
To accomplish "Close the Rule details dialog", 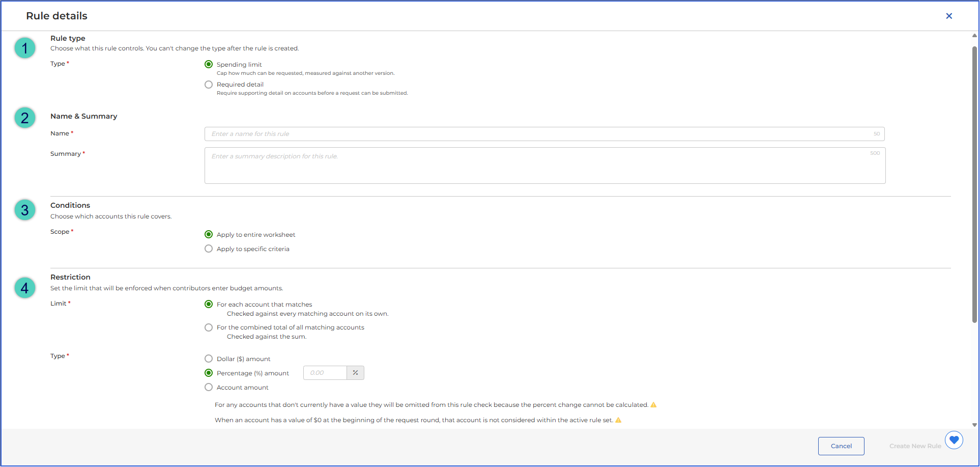I will pos(949,16).
